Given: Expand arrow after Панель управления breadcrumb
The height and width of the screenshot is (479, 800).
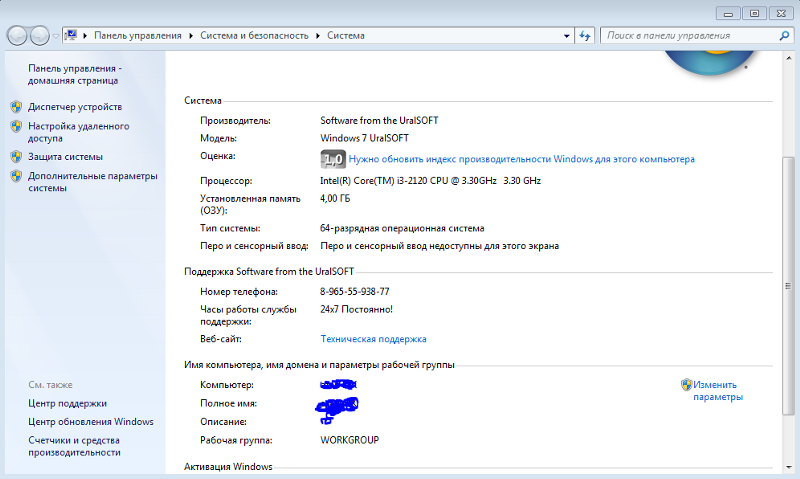Looking at the screenshot, I should (x=191, y=36).
